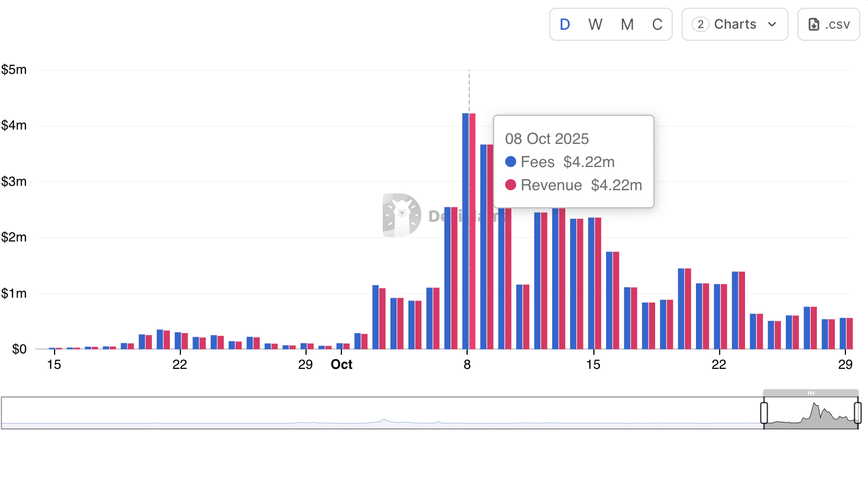Click the red Revenue bar for 8 Oct
Image resolution: width=868 pixels, height=494 pixels.
click(x=473, y=232)
